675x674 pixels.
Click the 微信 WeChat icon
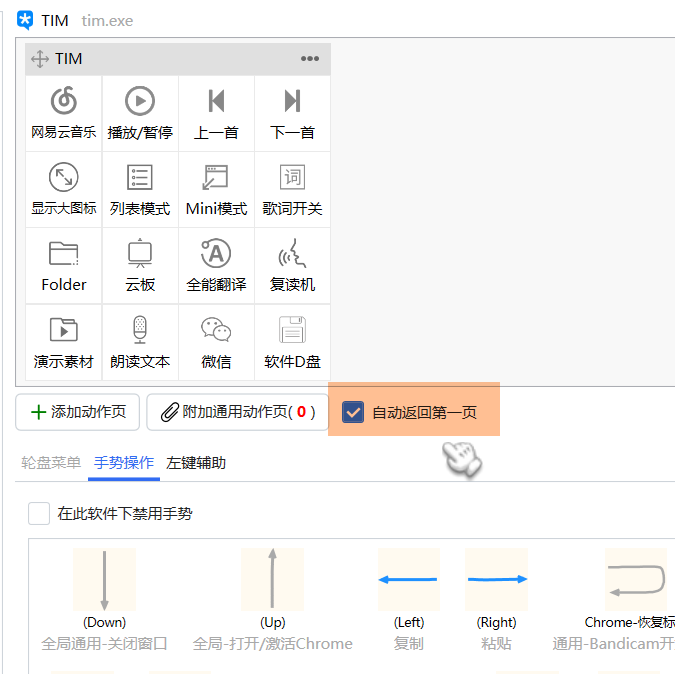pos(216,330)
